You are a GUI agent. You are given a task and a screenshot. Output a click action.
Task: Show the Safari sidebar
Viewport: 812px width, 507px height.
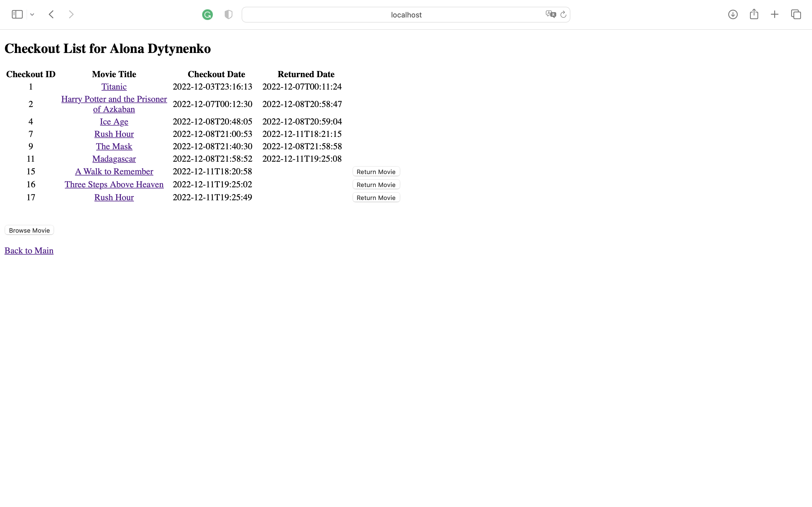tap(16, 14)
